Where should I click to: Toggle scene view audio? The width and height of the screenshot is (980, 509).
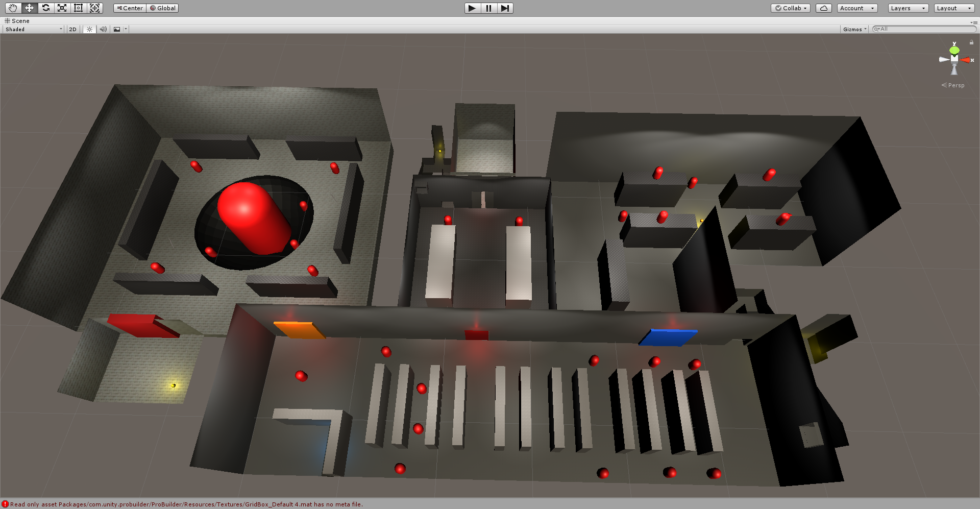point(103,29)
